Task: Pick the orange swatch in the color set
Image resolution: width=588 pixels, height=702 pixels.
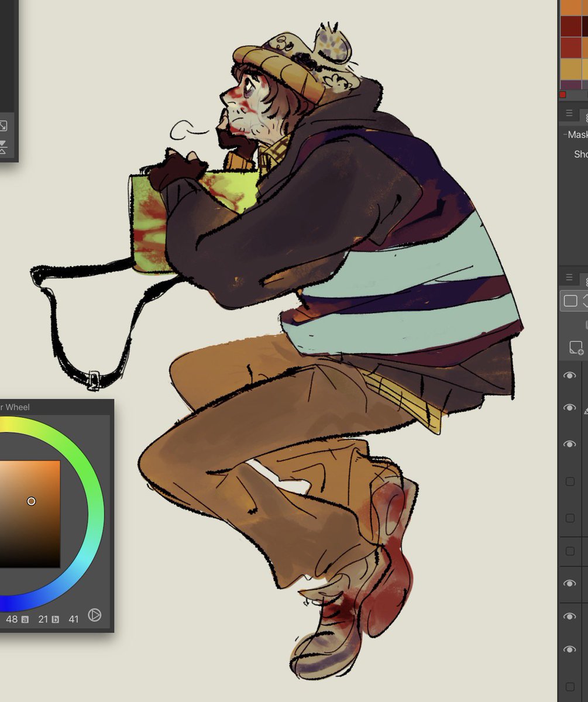Action: tap(570, 7)
